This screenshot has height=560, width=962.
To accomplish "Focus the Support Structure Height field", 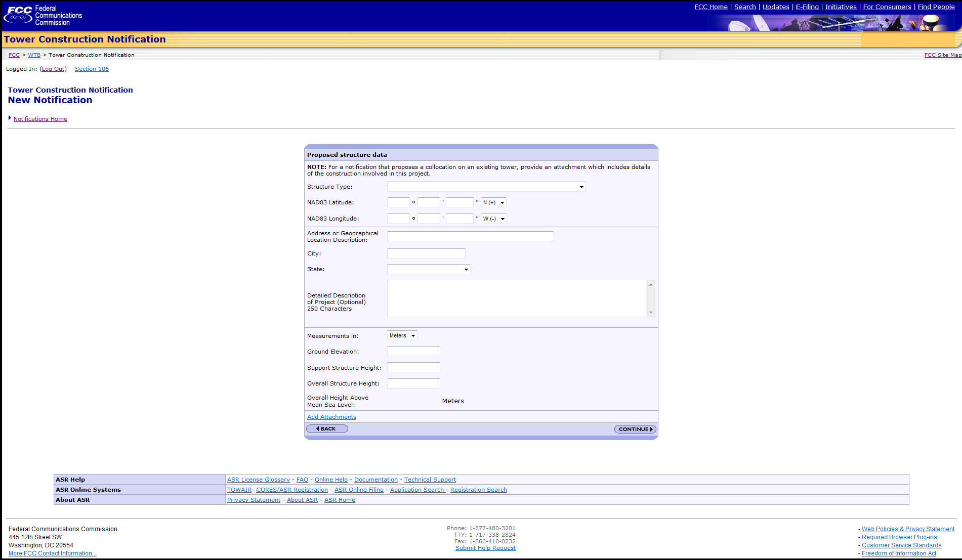I will 413,367.
